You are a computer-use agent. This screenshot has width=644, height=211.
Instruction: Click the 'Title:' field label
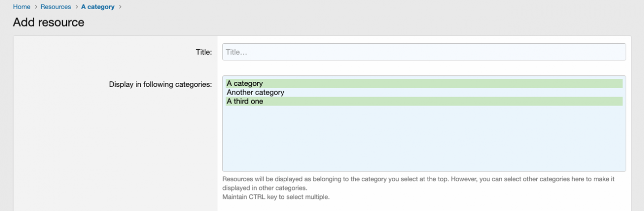point(204,52)
